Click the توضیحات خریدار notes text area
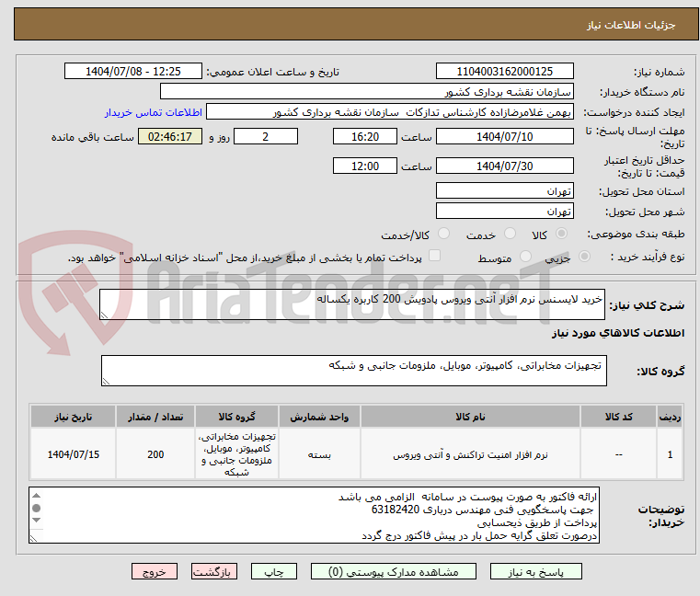This screenshot has width=700, height=596. [x=314, y=516]
